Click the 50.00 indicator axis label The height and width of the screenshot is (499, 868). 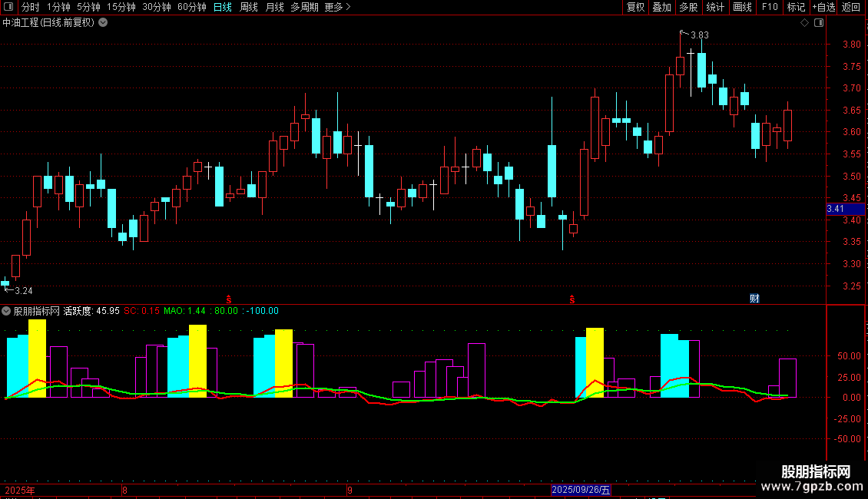pyautogui.click(x=849, y=355)
